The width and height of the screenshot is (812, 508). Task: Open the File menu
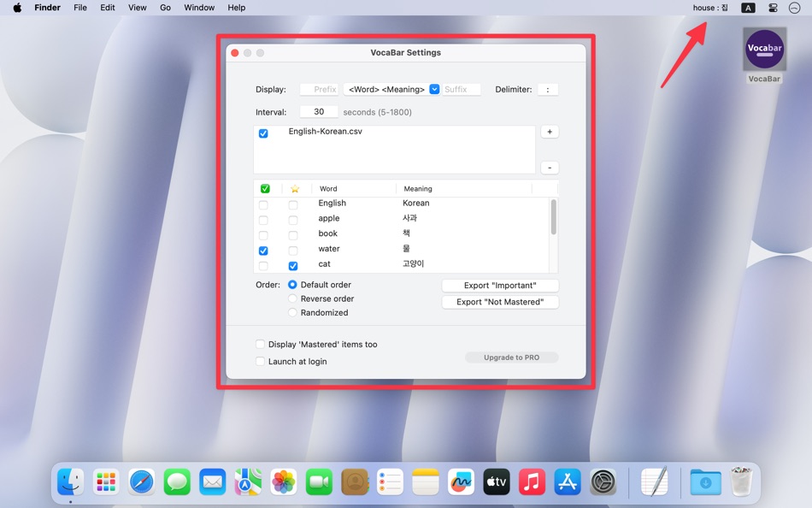pos(80,8)
